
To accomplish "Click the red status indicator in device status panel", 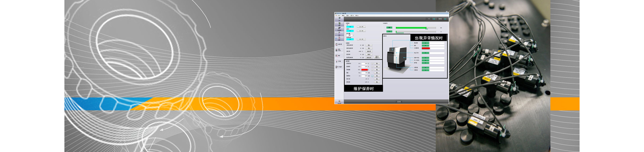I will [x=426, y=48].
